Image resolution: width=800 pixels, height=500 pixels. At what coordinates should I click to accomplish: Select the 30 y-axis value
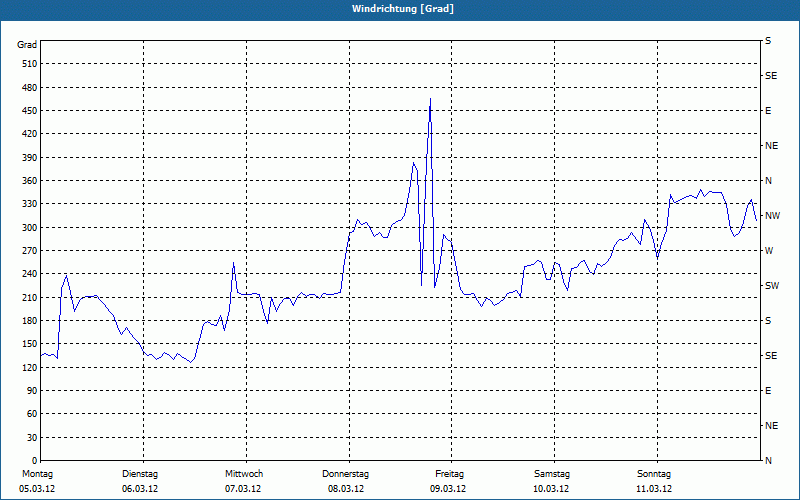pyautogui.click(x=32, y=438)
